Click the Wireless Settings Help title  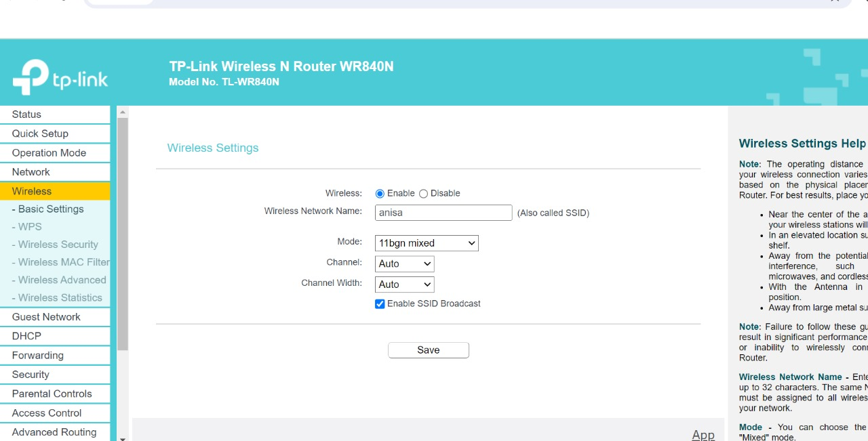point(802,144)
